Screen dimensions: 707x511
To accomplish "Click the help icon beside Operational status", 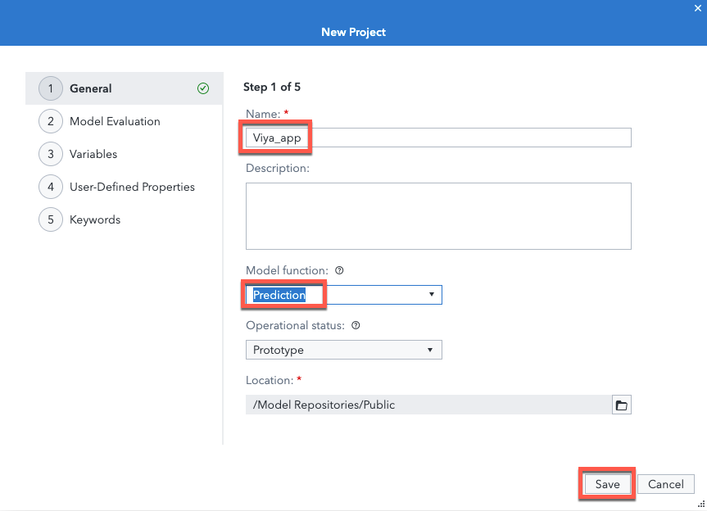I will [356, 326].
